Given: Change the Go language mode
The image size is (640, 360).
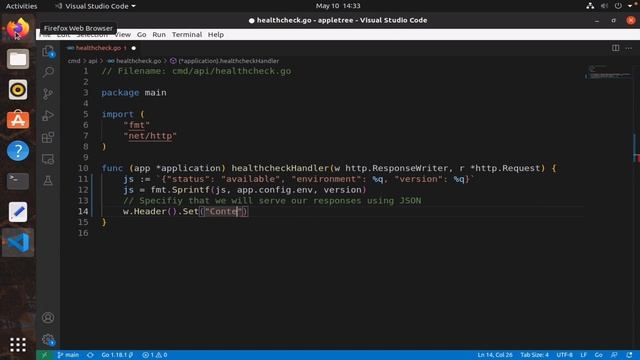Looking at the screenshot, I should tap(598, 355).
